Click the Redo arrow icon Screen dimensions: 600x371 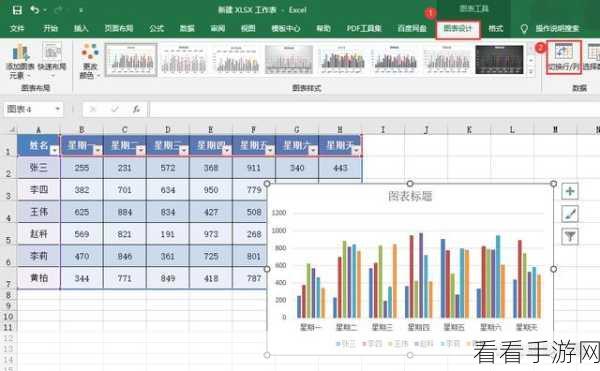[x=58, y=10]
